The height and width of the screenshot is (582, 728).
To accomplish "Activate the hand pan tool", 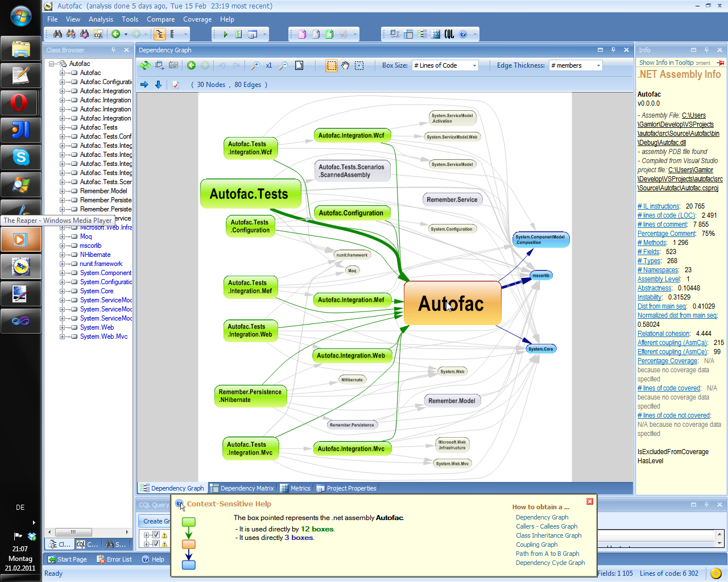I will 345,65.
